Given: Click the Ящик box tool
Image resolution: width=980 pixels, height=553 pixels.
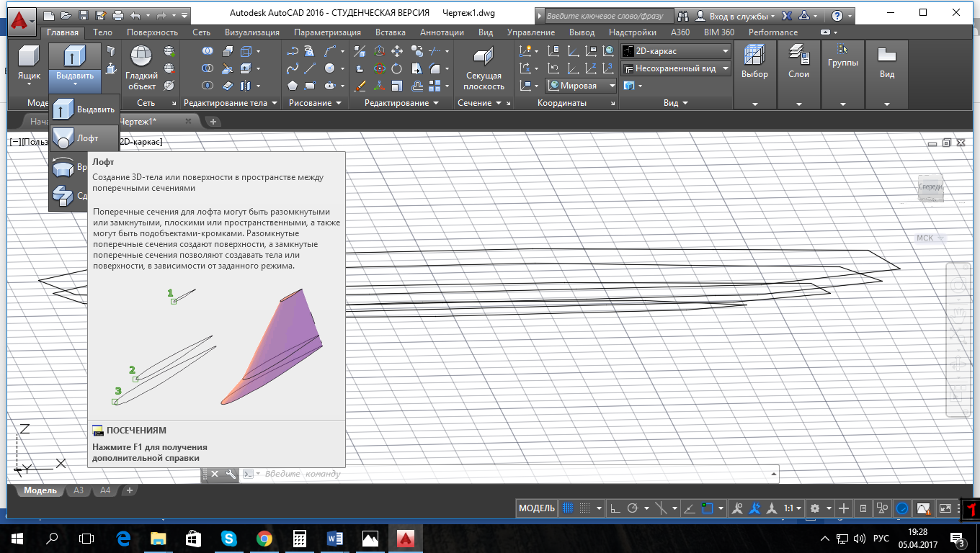Looking at the screenshot, I should point(29,63).
